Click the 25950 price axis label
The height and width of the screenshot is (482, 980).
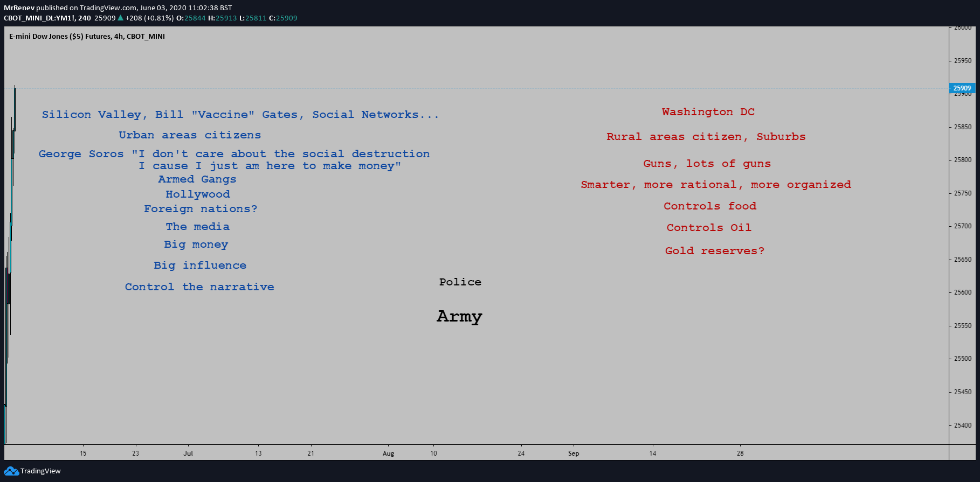[x=963, y=61]
